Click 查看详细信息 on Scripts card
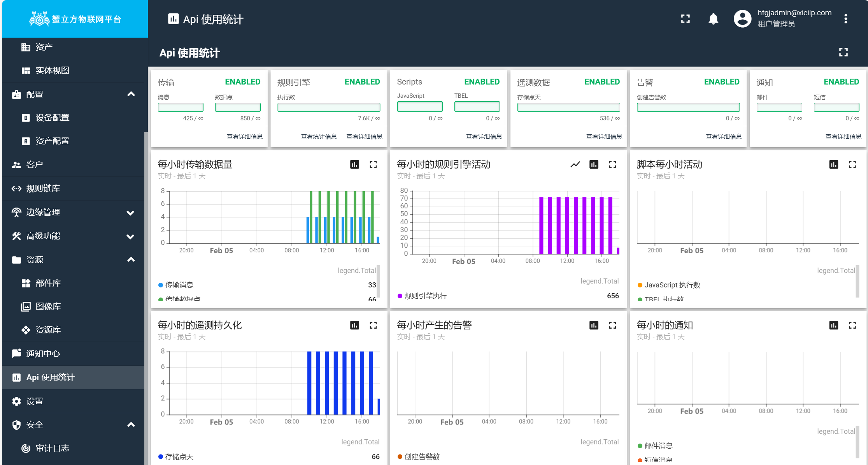Screen dimensions: 868x465 [484, 137]
